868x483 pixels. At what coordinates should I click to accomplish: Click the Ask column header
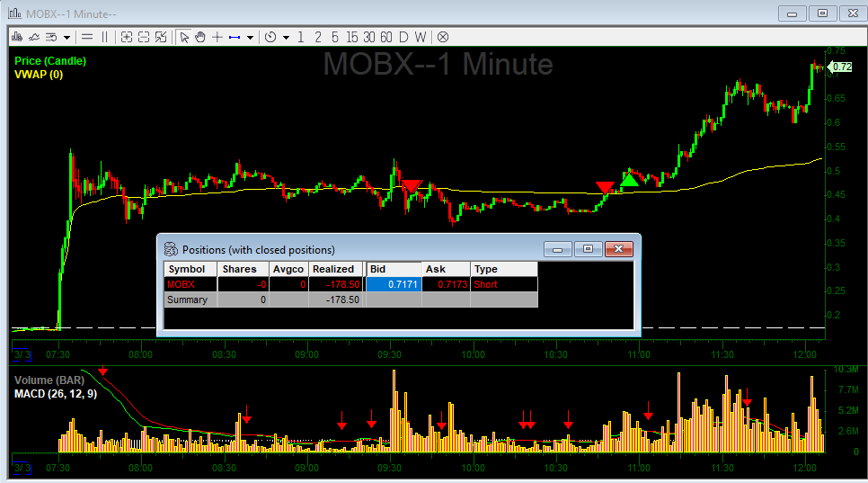click(446, 269)
